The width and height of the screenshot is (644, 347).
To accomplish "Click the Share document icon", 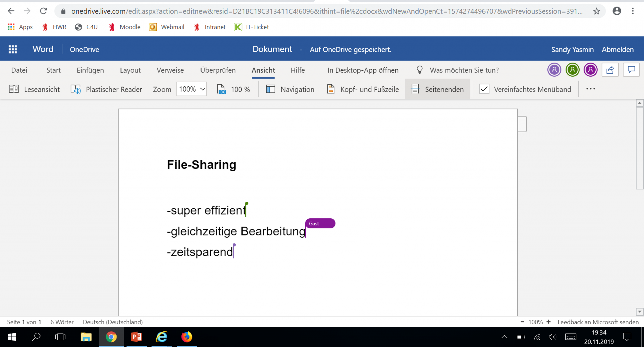I will (x=610, y=70).
